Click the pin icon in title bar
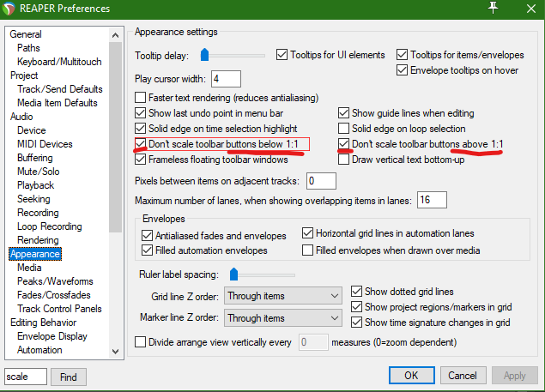 coord(493,8)
